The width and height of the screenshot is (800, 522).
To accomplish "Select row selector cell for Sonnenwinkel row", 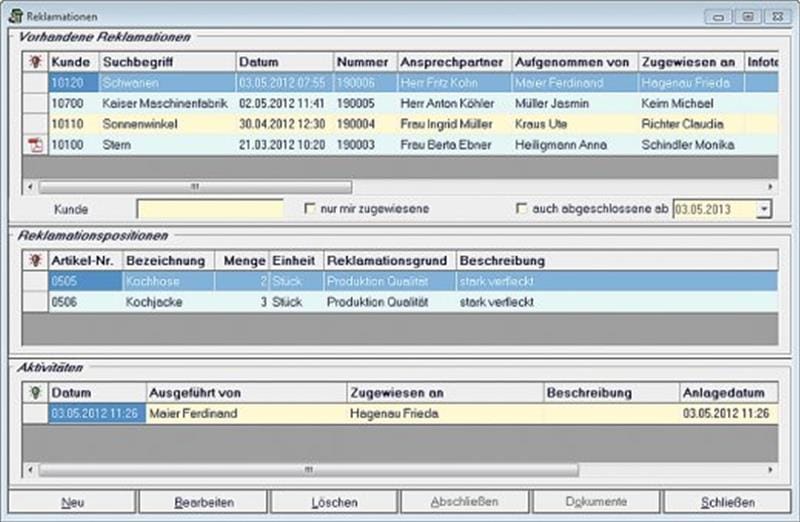I will (35, 124).
